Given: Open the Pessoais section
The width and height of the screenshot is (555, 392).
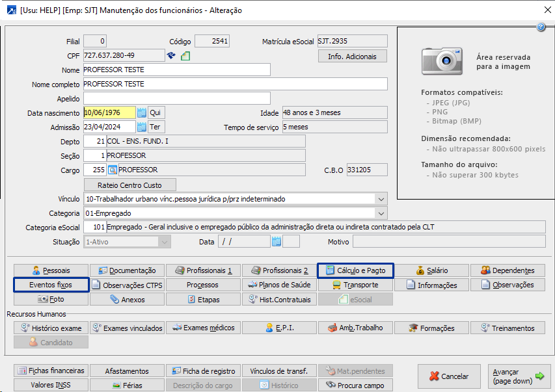Looking at the screenshot, I should coord(51,270).
